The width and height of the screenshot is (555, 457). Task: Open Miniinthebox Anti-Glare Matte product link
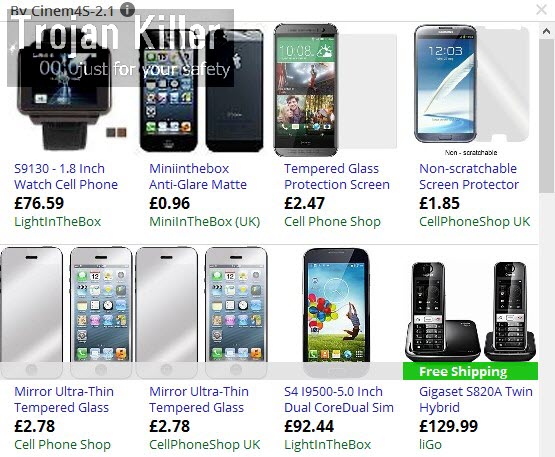tap(198, 176)
